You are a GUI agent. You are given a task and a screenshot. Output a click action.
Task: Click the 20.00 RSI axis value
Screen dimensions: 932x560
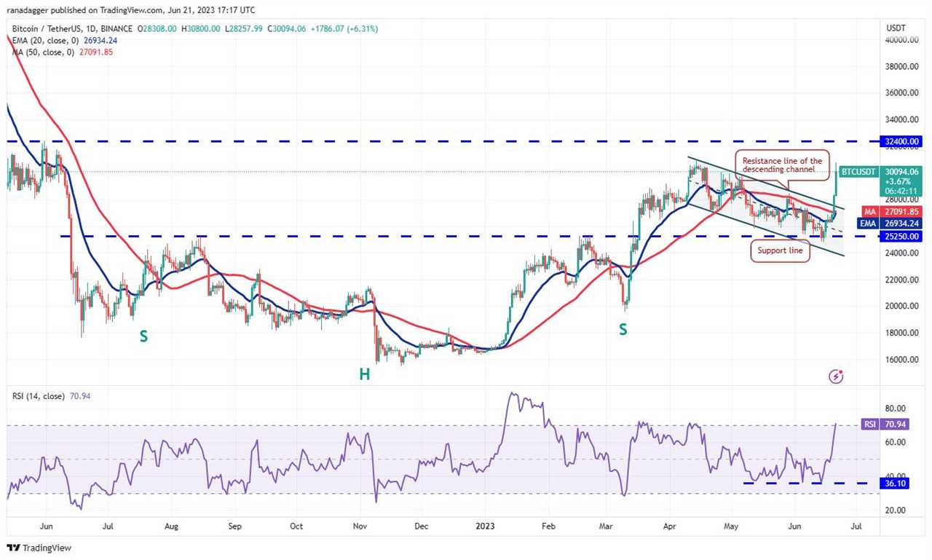click(896, 510)
